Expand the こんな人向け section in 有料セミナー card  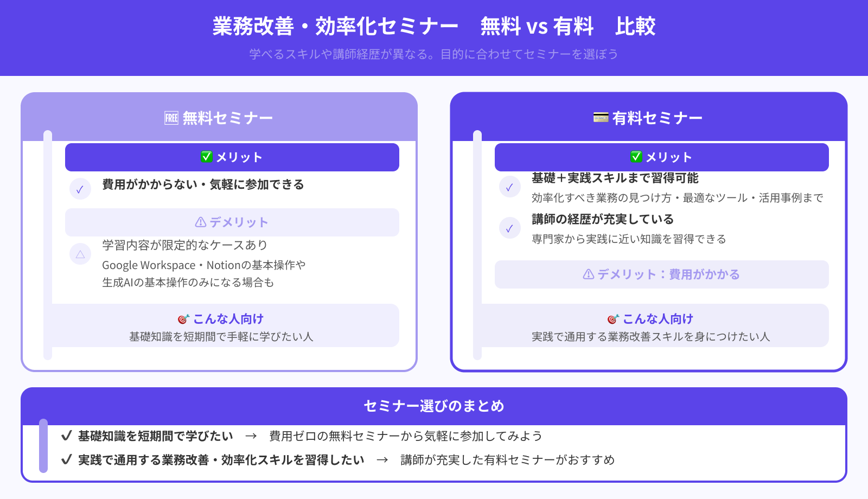tap(661, 325)
